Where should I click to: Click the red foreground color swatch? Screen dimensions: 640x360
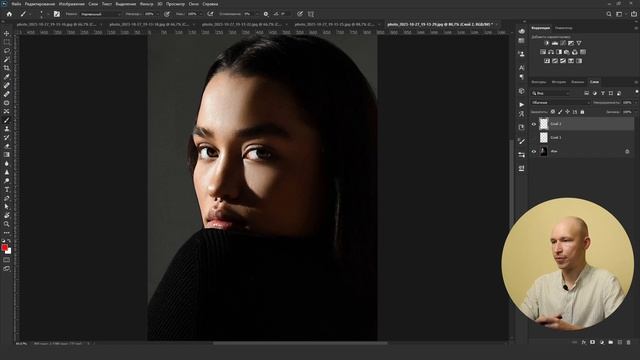point(4,247)
